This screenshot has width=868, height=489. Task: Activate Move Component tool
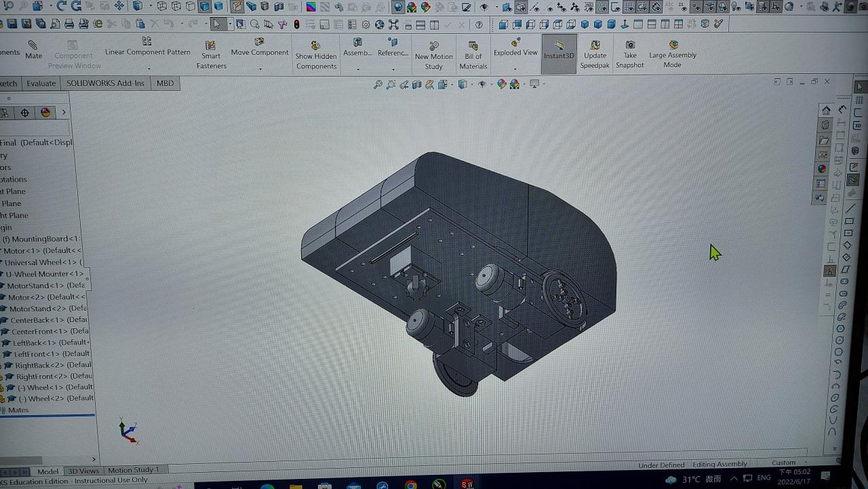click(x=259, y=47)
